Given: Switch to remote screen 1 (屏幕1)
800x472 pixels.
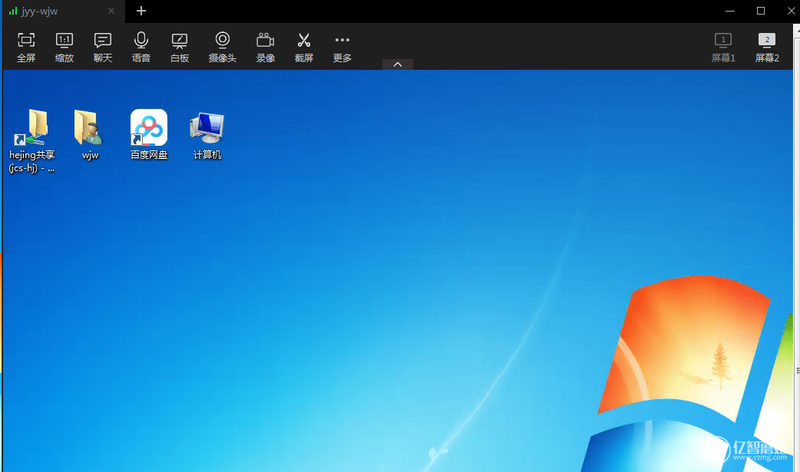Looking at the screenshot, I should pos(723,47).
